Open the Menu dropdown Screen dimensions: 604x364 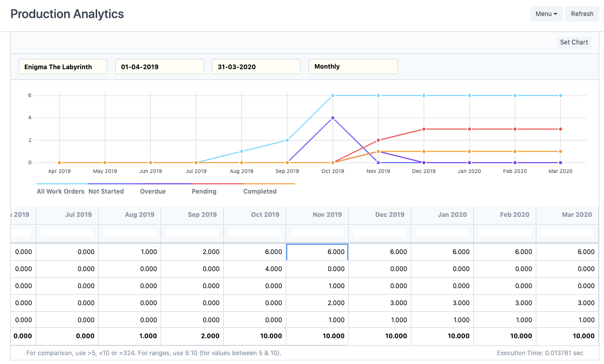click(x=546, y=14)
